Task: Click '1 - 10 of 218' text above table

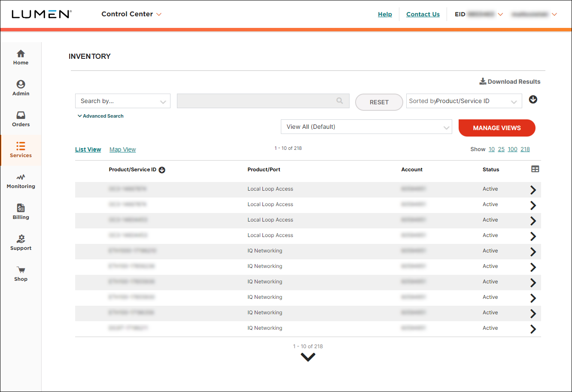Action: (x=288, y=148)
